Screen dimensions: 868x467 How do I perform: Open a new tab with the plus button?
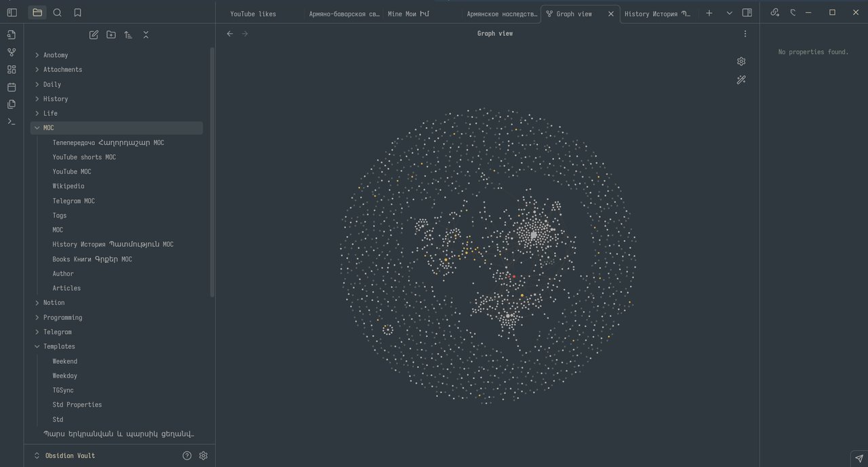(x=709, y=13)
